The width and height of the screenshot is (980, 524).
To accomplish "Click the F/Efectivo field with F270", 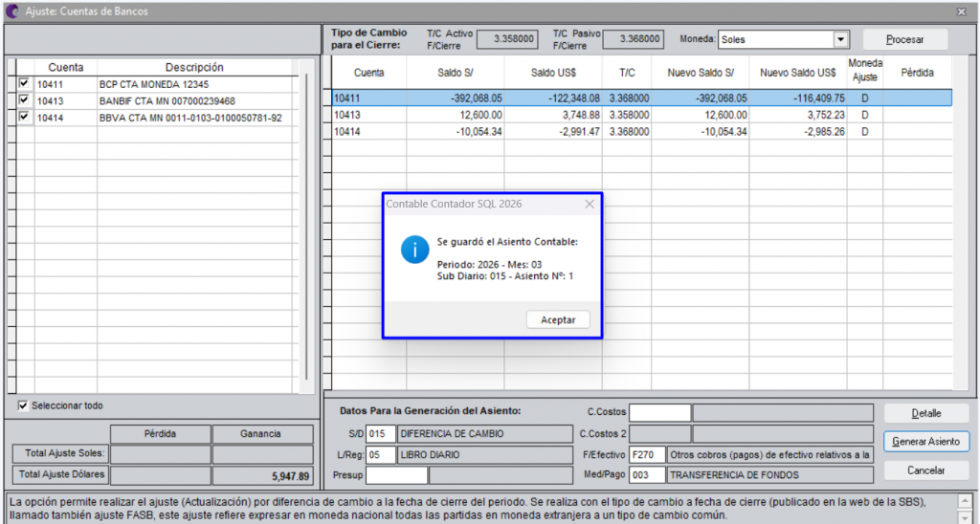I will click(648, 455).
